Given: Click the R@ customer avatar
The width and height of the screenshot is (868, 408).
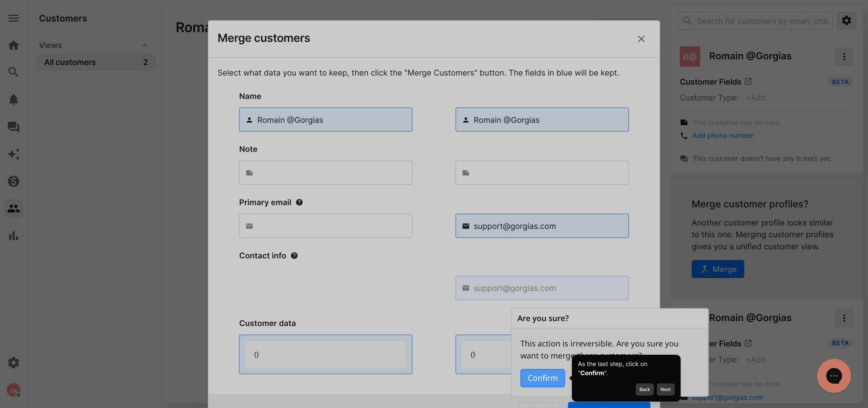Looking at the screenshot, I should pyautogui.click(x=690, y=56).
